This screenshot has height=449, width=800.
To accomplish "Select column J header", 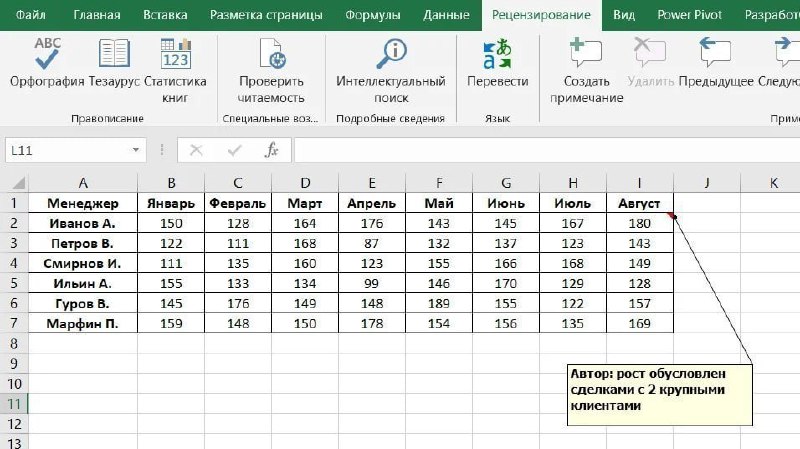I will pyautogui.click(x=707, y=183).
